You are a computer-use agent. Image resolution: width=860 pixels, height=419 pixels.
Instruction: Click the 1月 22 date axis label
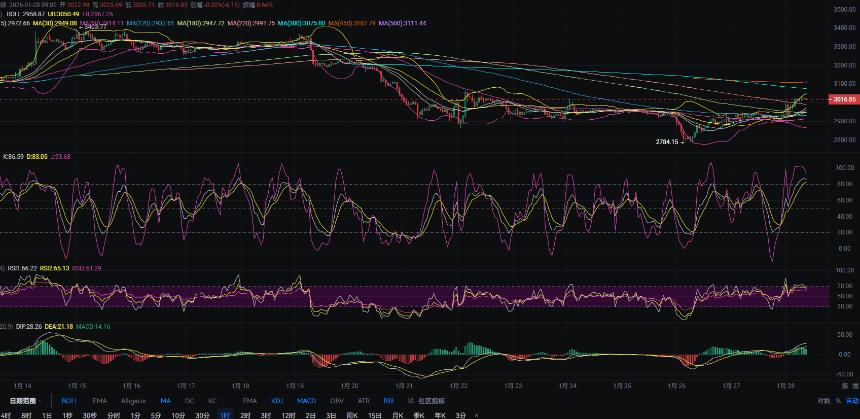(459, 385)
